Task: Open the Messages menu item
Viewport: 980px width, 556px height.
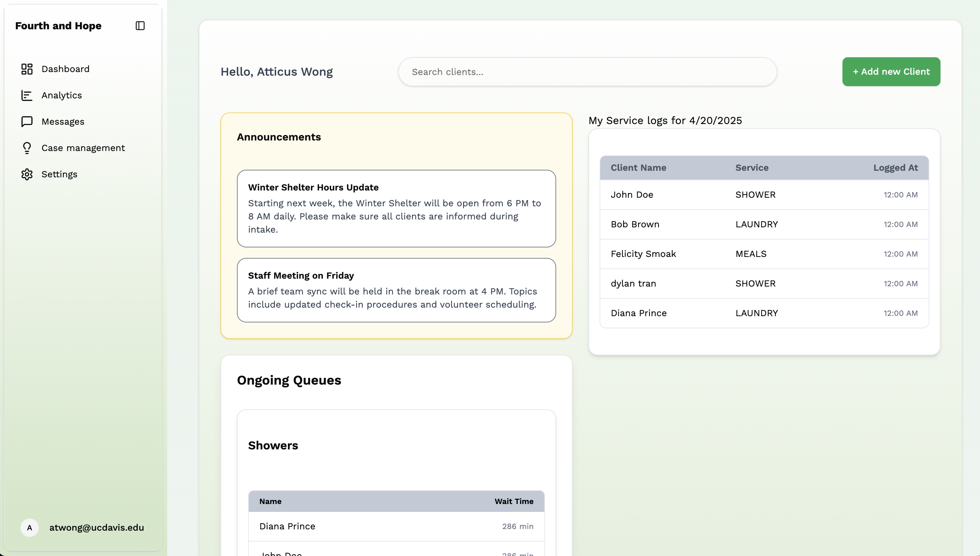Action: coord(63,121)
